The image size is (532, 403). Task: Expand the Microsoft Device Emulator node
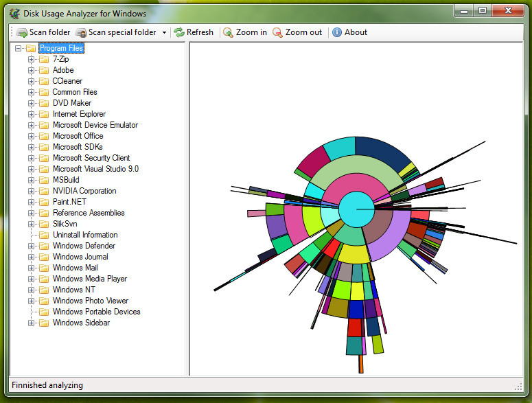click(x=31, y=125)
